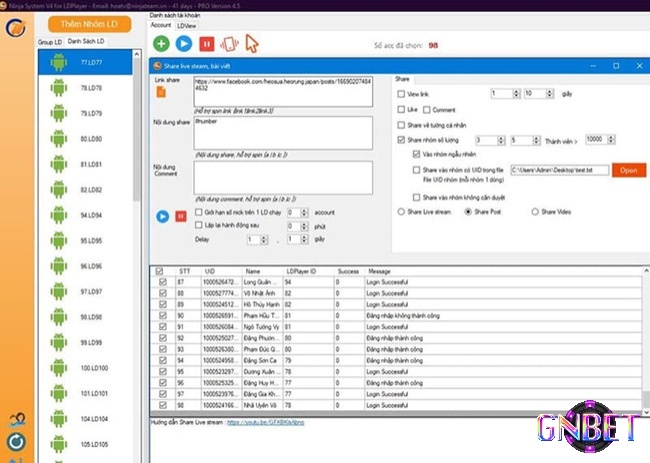This screenshot has width=650, height=463.
Task: Switch to the Group LD tab
Action: pos(50,42)
